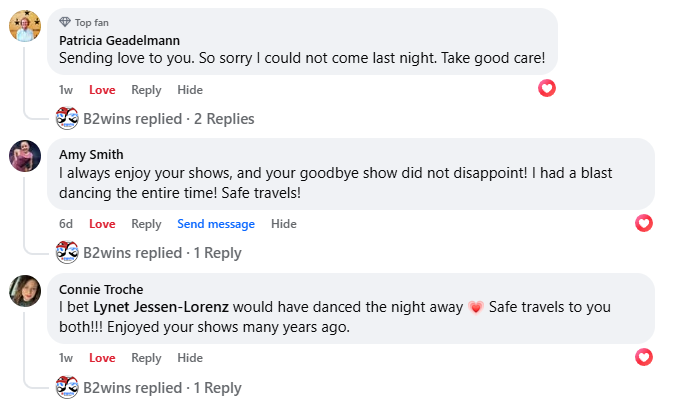Hide Patricia Geadelmann's comment

point(190,90)
